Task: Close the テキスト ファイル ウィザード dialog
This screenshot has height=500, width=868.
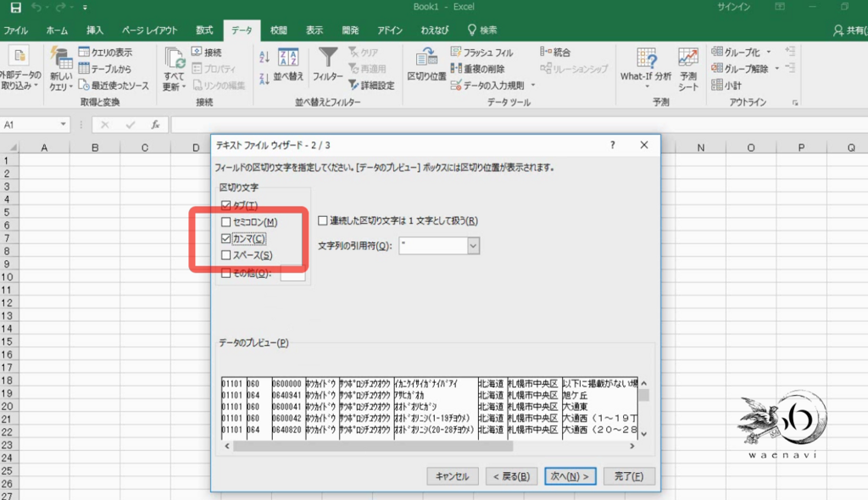Action: [644, 145]
